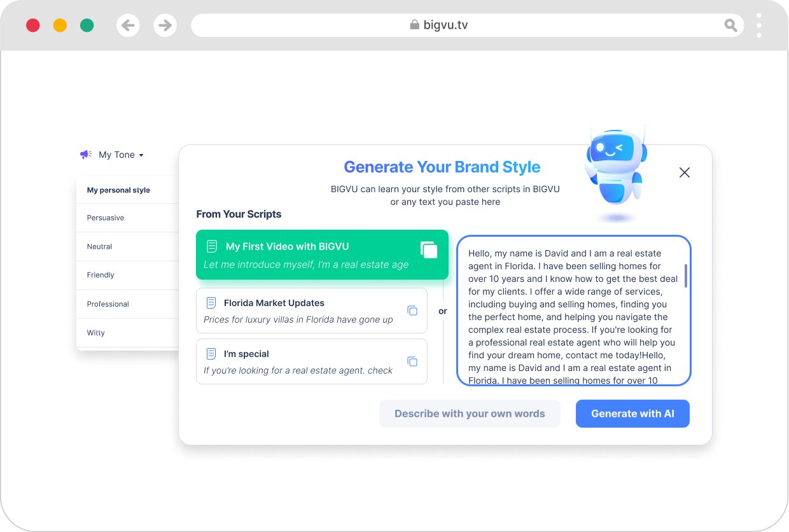Copy the My First Video with BIGVU script

429,249
